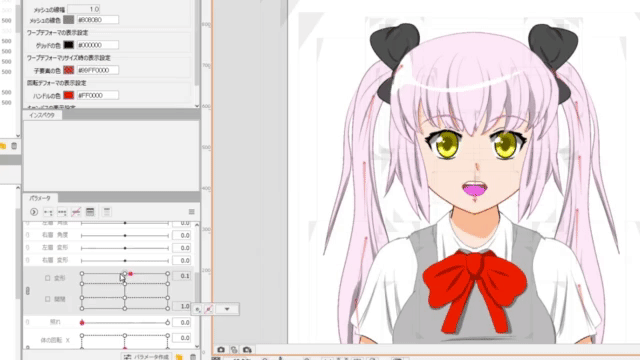Click the left panel scrollbar down arrow

click(x=18, y=136)
